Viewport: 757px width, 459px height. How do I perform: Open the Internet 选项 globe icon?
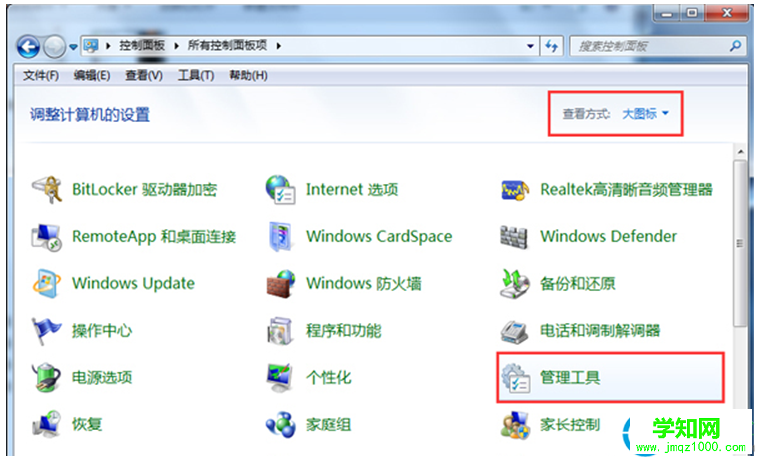point(280,190)
